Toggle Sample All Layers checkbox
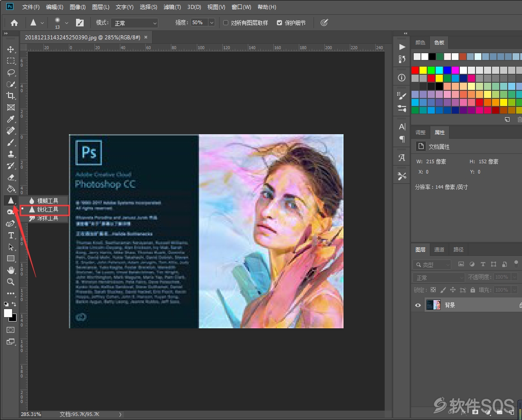Viewport: 522px width, 420px height. pos(226,23)
